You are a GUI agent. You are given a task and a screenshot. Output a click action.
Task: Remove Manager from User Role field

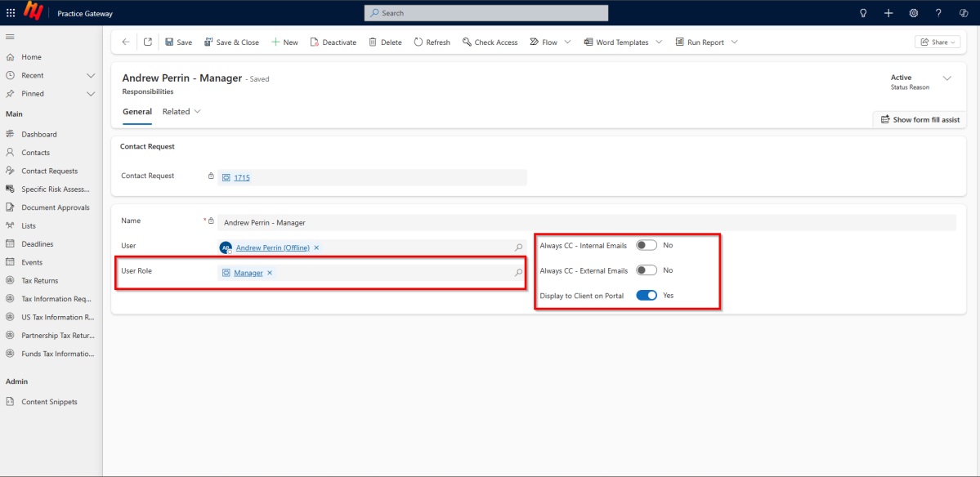pos(270,272)
